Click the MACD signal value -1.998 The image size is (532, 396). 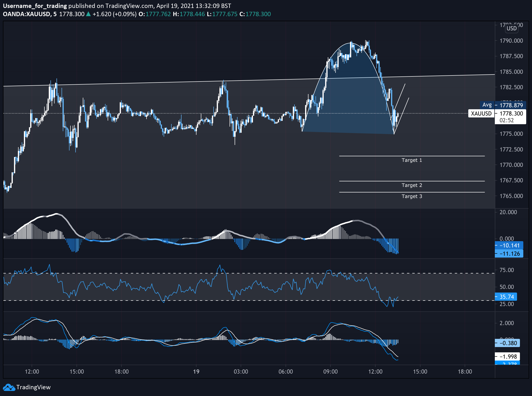click(507, 357)
